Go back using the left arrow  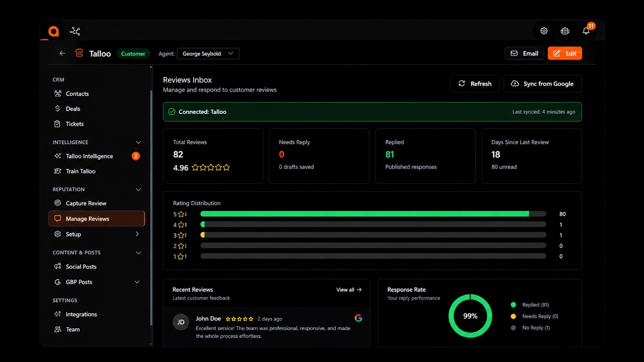coord(63,53)
